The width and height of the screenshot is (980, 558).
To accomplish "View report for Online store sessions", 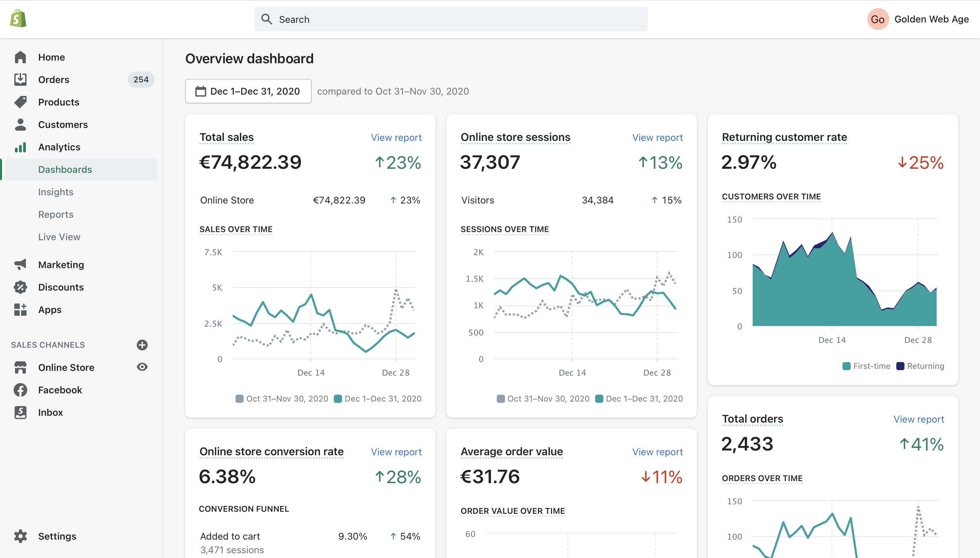I will click(658, 137).
